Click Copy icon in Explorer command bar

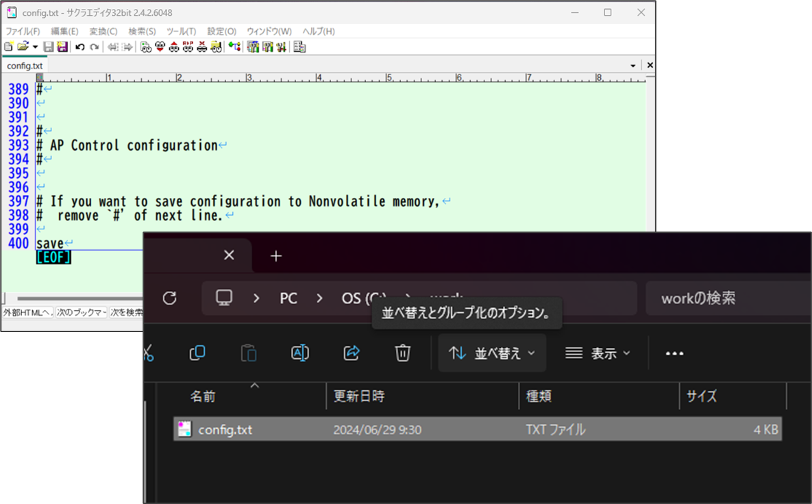(x=197, y=353)
